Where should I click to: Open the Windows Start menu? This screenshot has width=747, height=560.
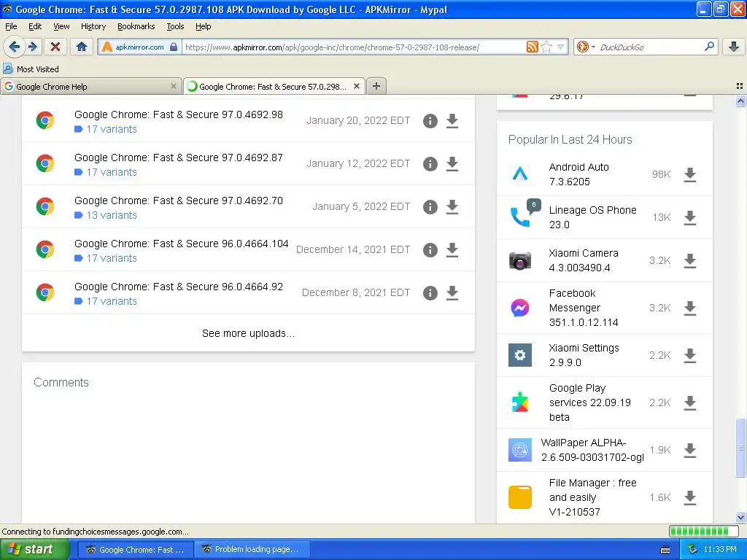tap(34, 550)
